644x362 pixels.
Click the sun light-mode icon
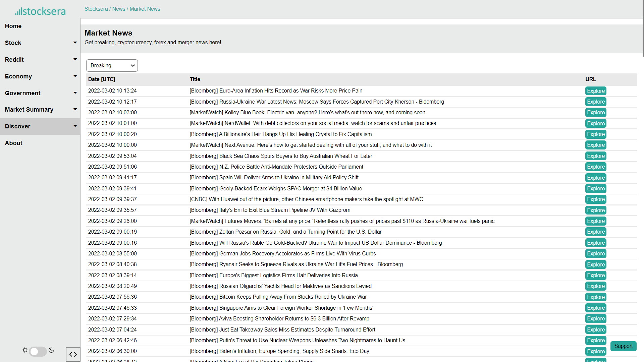pyautogui.click(x=25, y=350)
